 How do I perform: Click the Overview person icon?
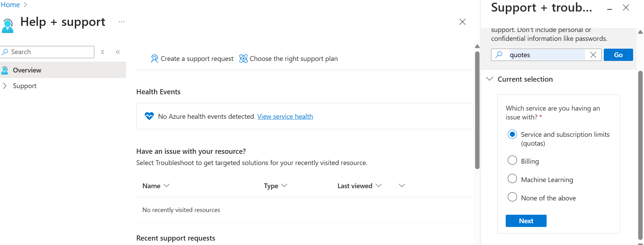point(5,70)
